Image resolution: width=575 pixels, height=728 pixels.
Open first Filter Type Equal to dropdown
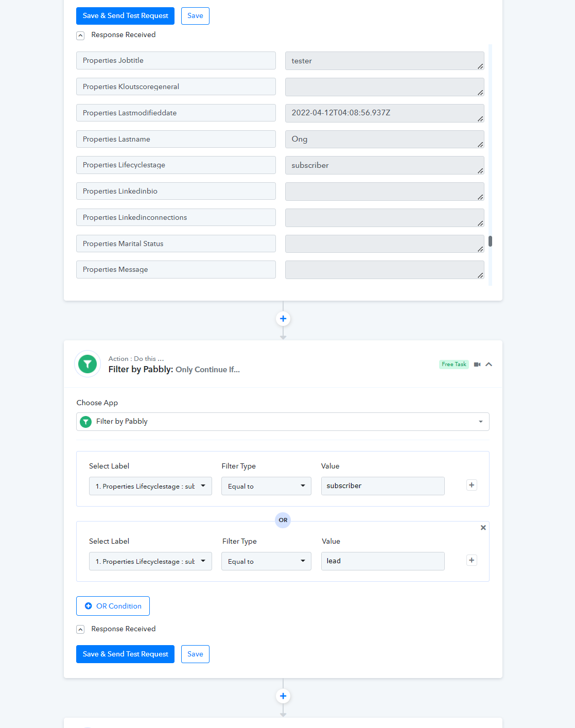(x=266, y=486)
